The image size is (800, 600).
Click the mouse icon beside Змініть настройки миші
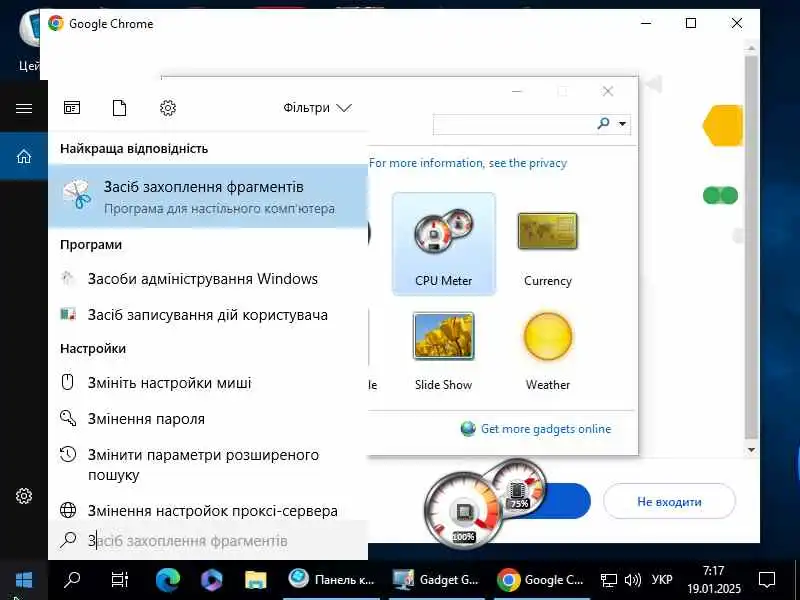[x=67, y=382]
